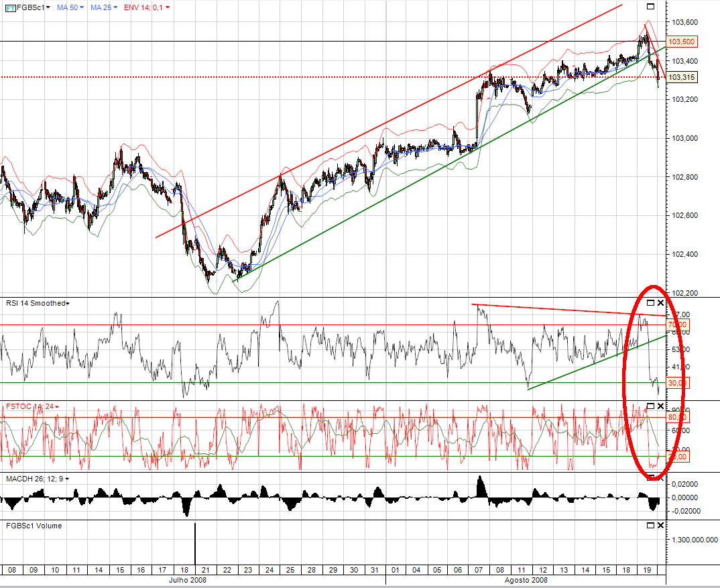Click the 0,02000 MACDH scale value
Image resolution: width=720 pixels, height=588 pixels.
tap(684, 484)
